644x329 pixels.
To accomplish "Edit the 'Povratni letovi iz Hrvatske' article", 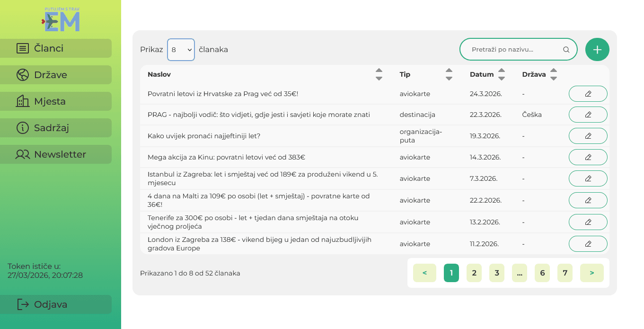I will pos(588,93).
